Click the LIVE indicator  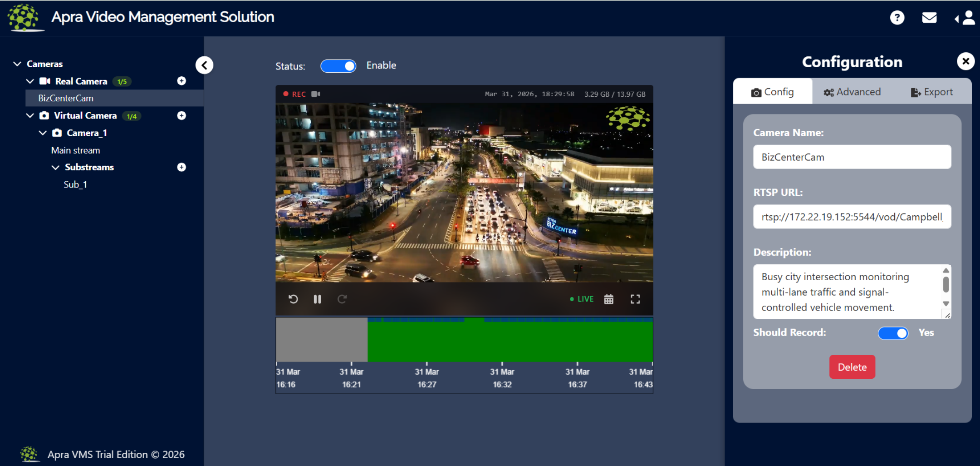[x=582, y=299]
